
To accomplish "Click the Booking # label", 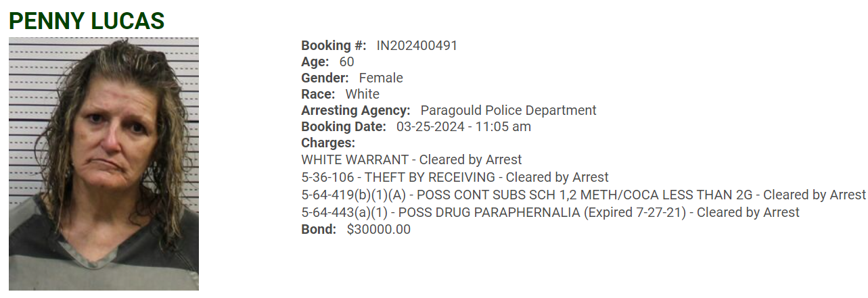I will point(334,45).
